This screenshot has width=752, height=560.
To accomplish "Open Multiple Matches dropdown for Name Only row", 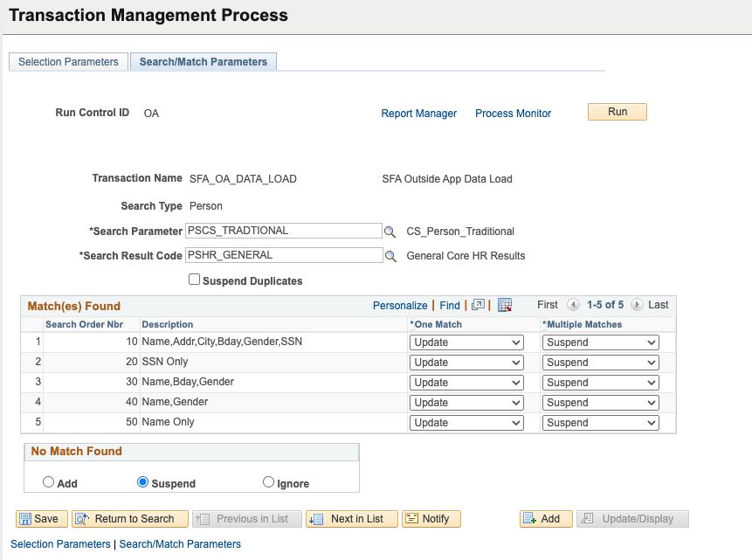I will 600,422.
